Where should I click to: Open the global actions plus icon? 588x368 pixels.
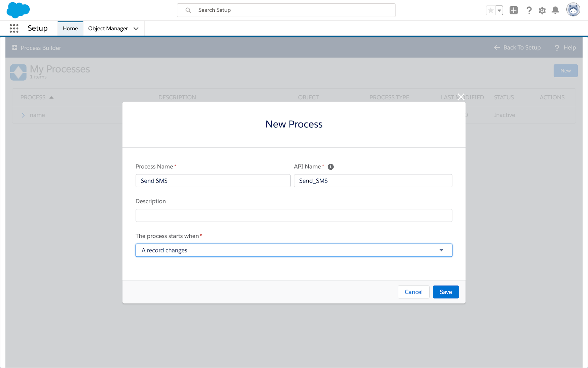pos(514,10)
